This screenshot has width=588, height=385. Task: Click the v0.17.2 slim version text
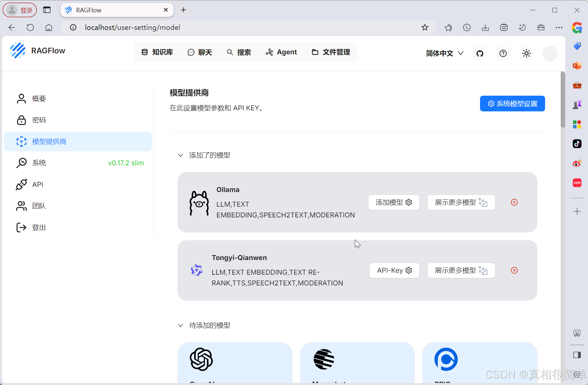[x=126, y=163]
